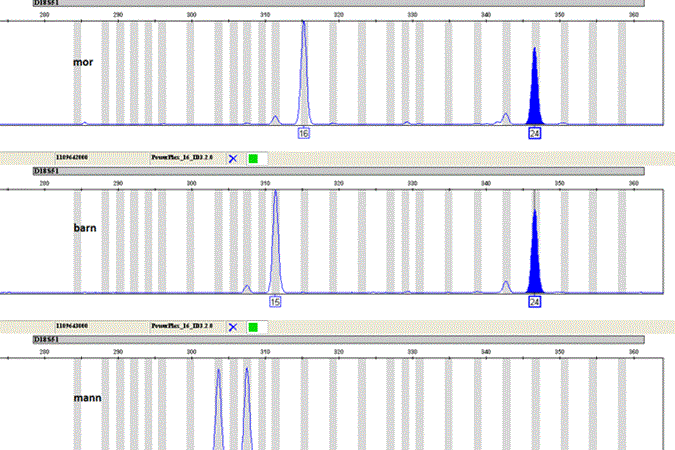Click the 'mann' sample annotation
Viewport: 675px width, 450px height.
click(88, 397)
